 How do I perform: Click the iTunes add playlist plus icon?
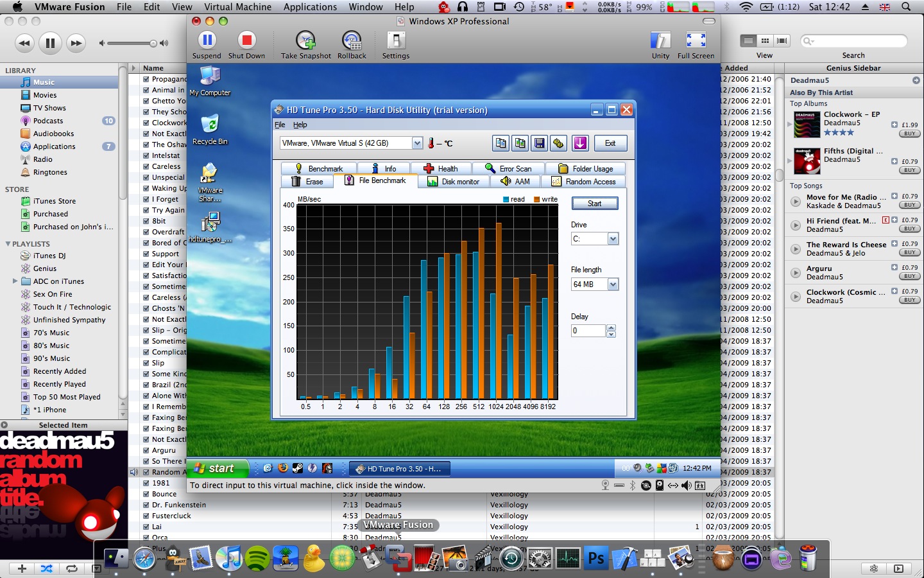click(x=22, y=568)
